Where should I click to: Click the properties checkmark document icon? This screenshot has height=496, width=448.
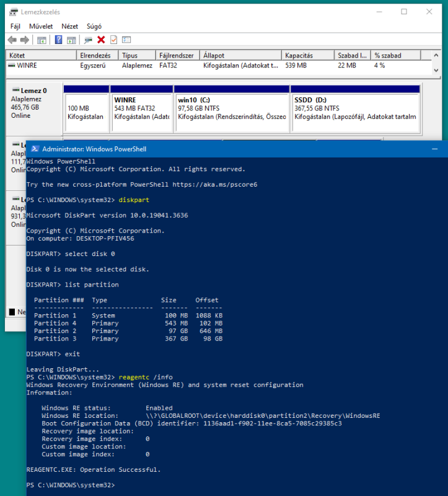(x=113, y=40)
